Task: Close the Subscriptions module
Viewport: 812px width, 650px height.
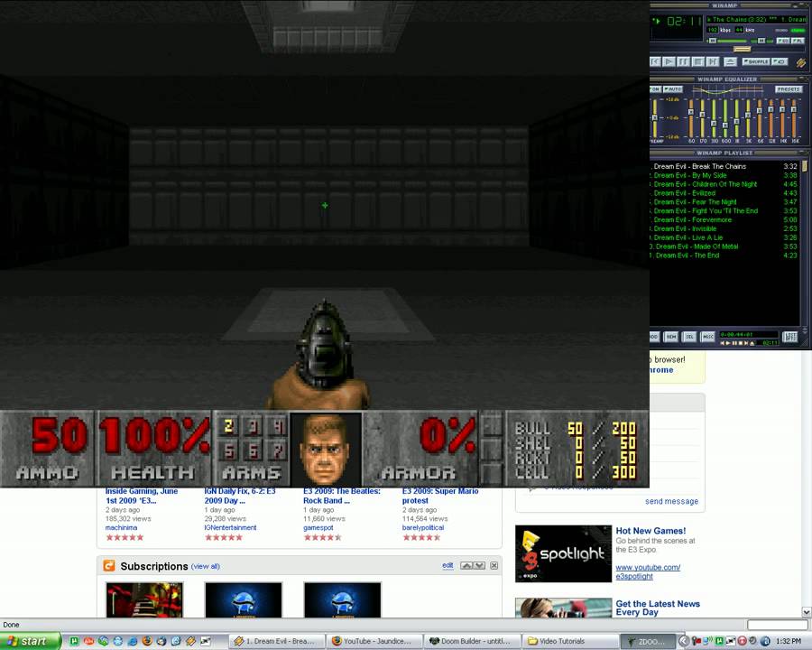Action: pos(494,565)
